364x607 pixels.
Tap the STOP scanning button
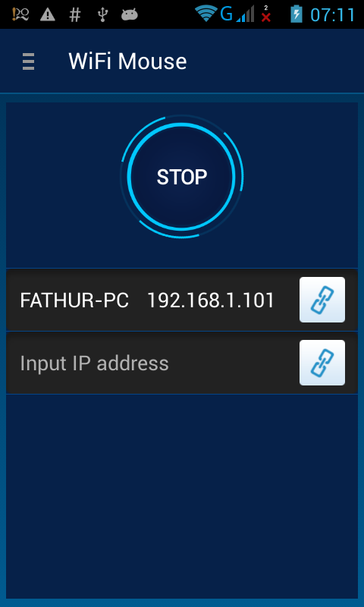pyautogui.click(x=181, y=177)
